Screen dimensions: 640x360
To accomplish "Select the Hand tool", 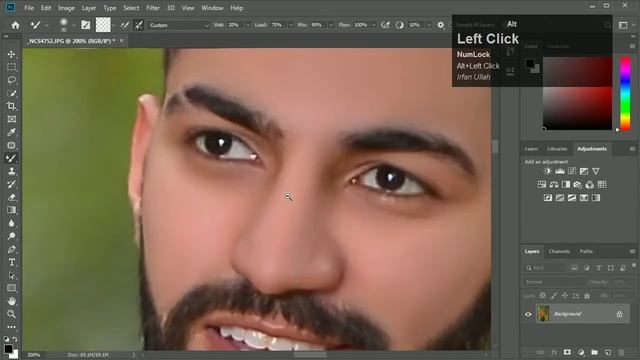I will [11, 301].
